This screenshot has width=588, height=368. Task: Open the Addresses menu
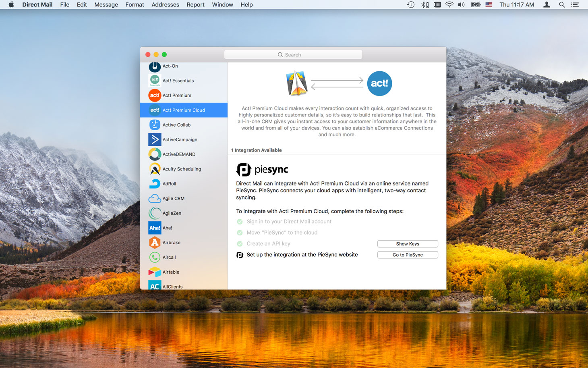165,5
